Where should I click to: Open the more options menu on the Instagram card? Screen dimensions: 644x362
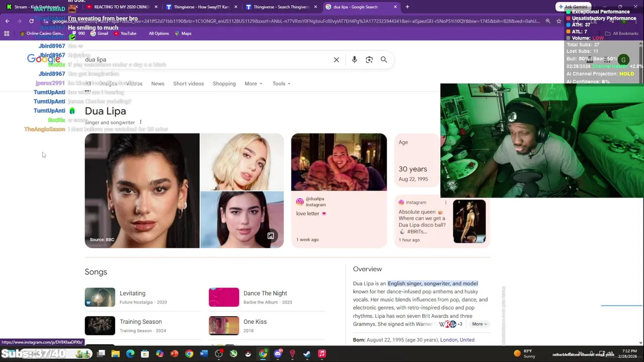445,203
